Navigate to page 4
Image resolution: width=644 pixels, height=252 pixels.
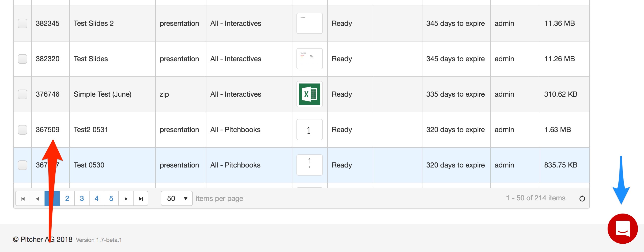[x=96, y=199]
